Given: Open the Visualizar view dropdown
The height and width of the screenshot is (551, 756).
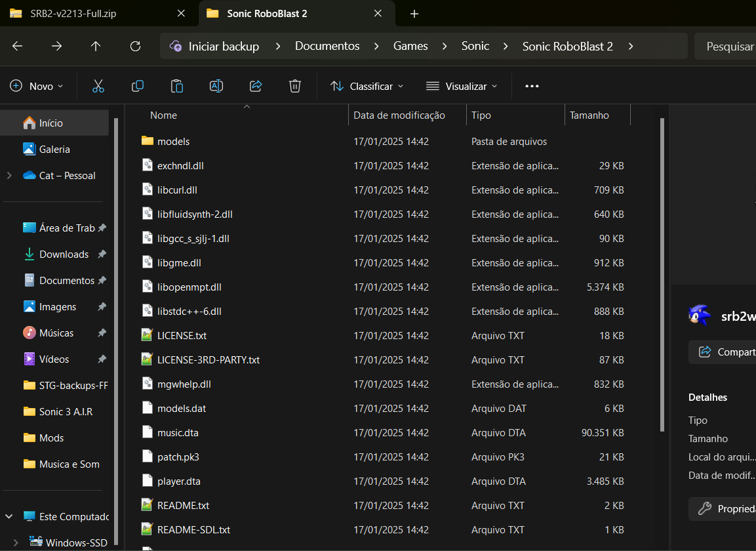Looking at the screenshot, I should (x=462, y=87).
